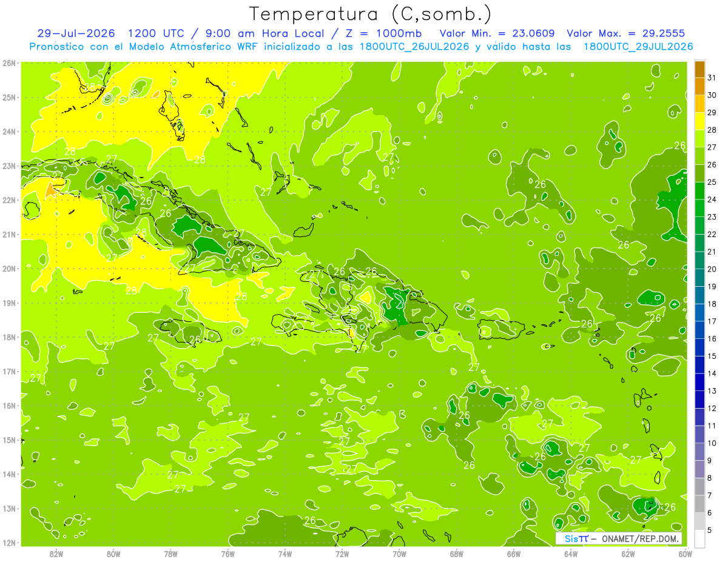Click the 26N latitude axis label
The width and height of the screenshot is (728, 562).
coord(9,63)
